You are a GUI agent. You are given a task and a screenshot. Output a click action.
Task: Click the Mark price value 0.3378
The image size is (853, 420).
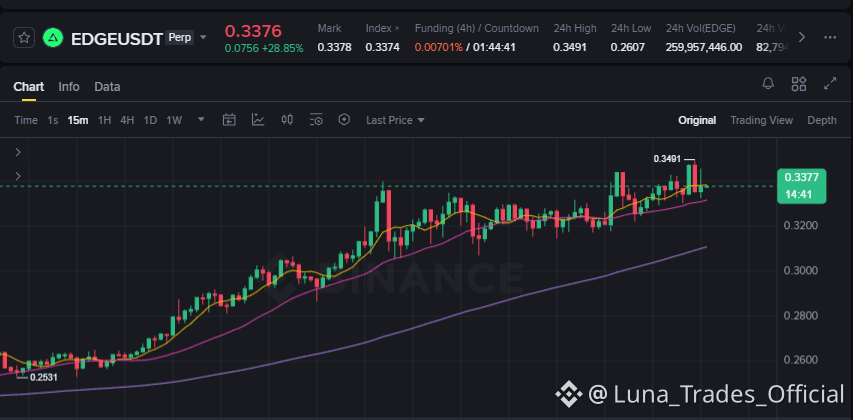click(x=335, y=47)
